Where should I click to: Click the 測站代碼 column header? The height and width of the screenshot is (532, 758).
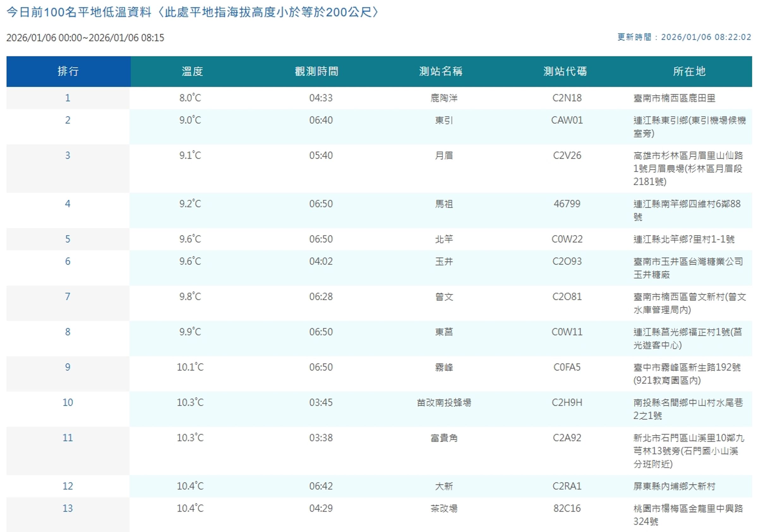pos(565,71)
